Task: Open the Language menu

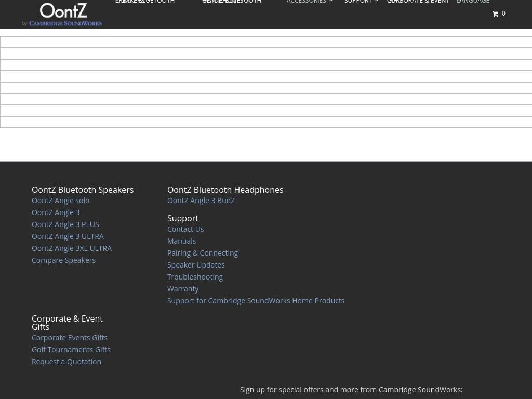Action: (473, 2)
